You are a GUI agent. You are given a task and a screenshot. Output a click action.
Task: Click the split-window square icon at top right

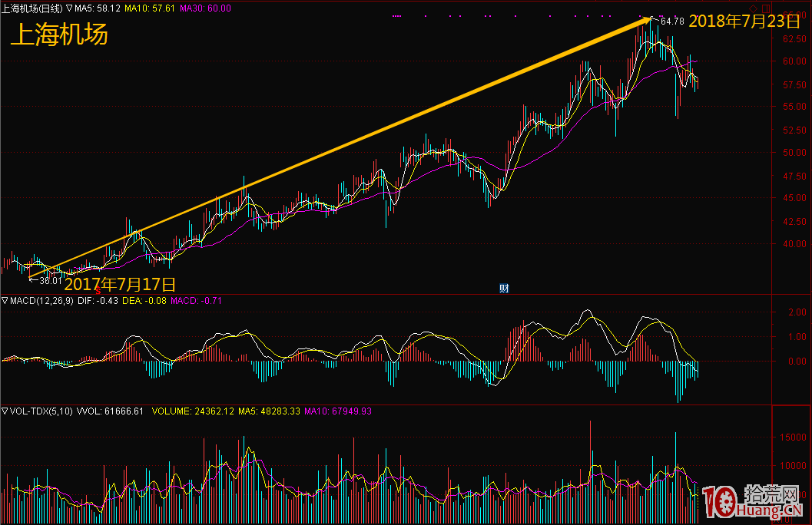(766, 8)
